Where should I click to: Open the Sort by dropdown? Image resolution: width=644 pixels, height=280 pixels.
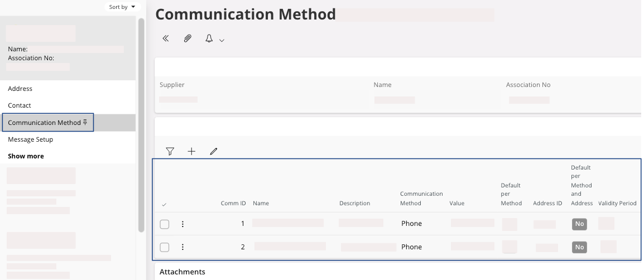coord(122,7)
